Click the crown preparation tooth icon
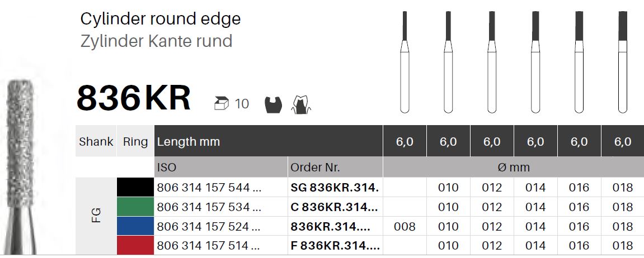The width and height of the screenshot is (644, 258). coord(301,104)
